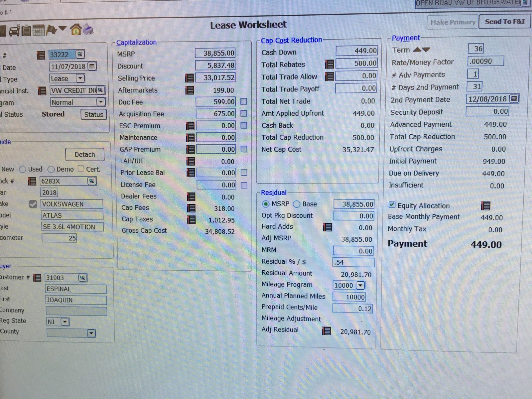Open the detail icon next to GAP Premium
Image resolution: width=532 pixels, height=399 pixels.
tap(191, 150)
